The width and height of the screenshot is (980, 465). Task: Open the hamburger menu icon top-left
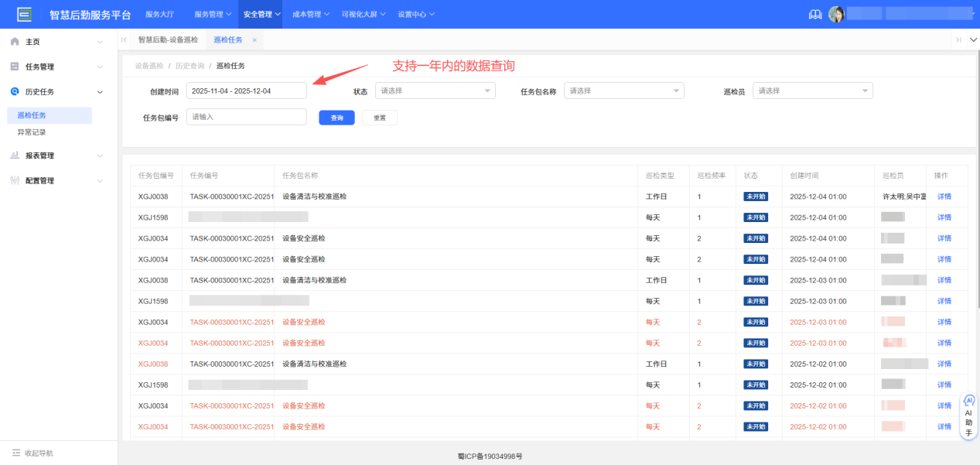click(23, 13)
